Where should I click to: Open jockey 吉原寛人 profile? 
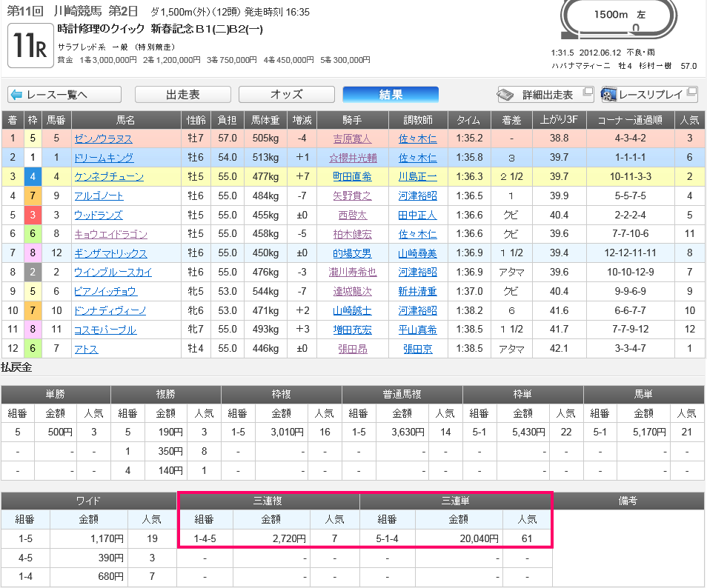click(x=352, y=138)
